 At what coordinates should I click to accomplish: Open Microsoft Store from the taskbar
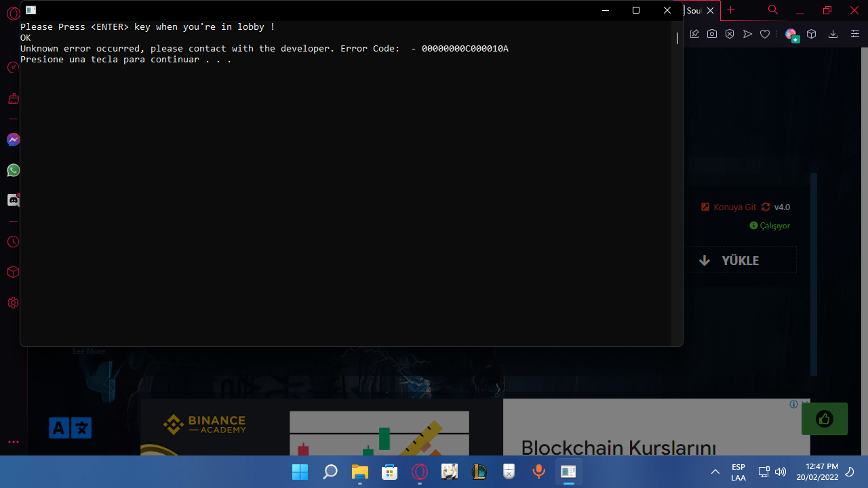[389, 472]
